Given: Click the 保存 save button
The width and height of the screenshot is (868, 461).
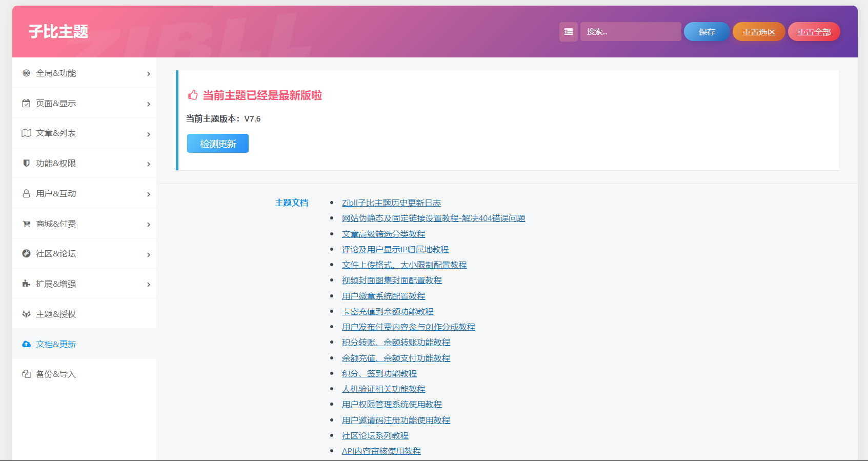Looking at the screenshot, I should (x=706, y=32).
